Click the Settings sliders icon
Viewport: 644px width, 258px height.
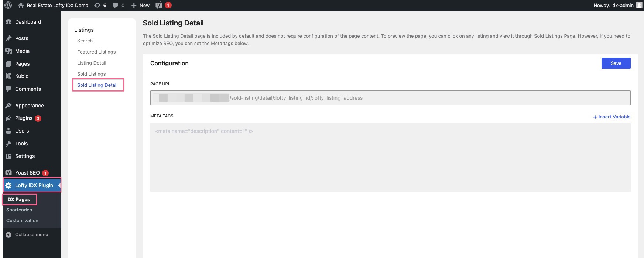coord(8,156)
